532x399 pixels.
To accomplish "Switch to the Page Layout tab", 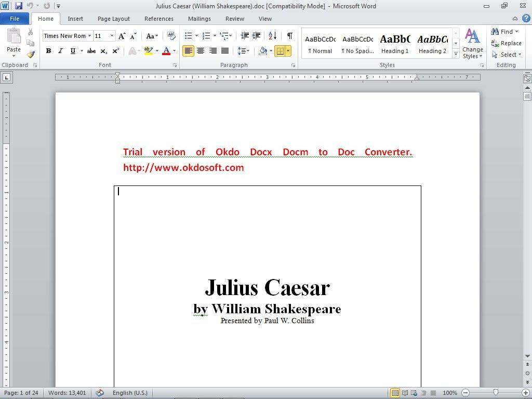I will [114, 19].
